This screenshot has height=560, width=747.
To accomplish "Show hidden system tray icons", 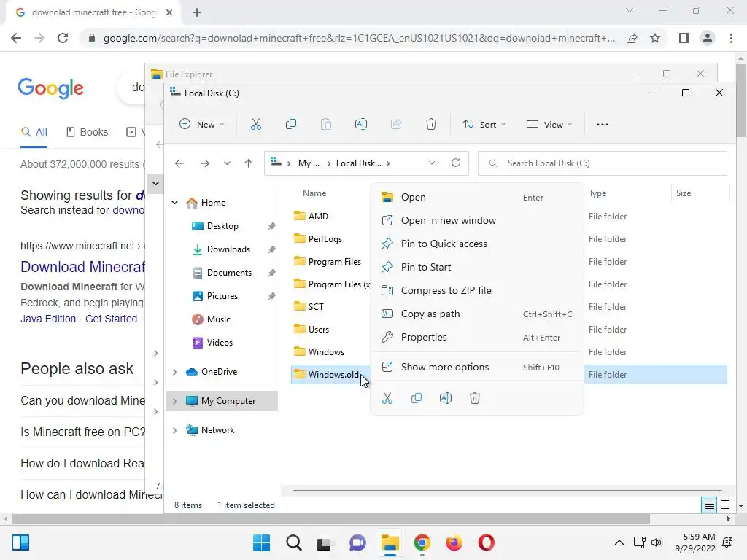I will tap(619, 542).
